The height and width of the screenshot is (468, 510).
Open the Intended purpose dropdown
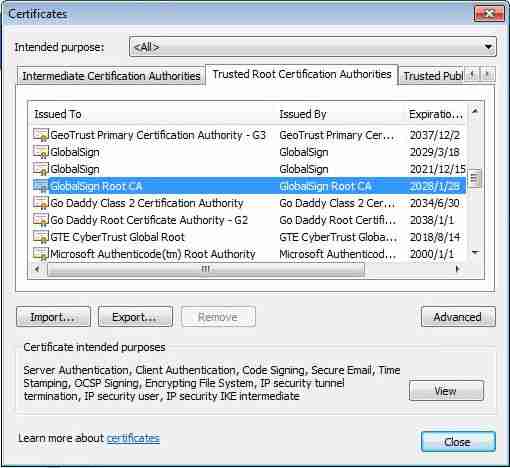coord(313,47)
